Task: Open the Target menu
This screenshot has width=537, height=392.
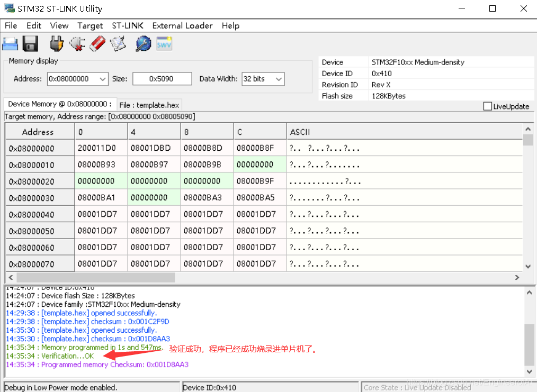Action: pos(90,25)
